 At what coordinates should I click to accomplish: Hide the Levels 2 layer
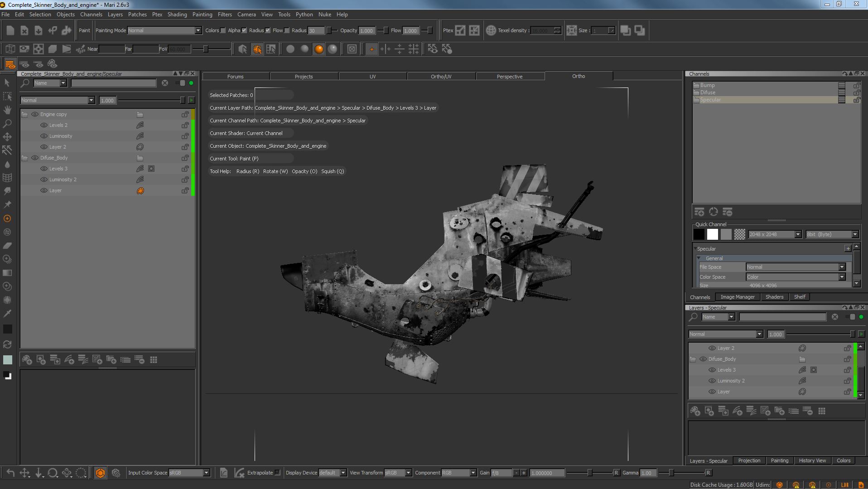(x=44, y=125)
